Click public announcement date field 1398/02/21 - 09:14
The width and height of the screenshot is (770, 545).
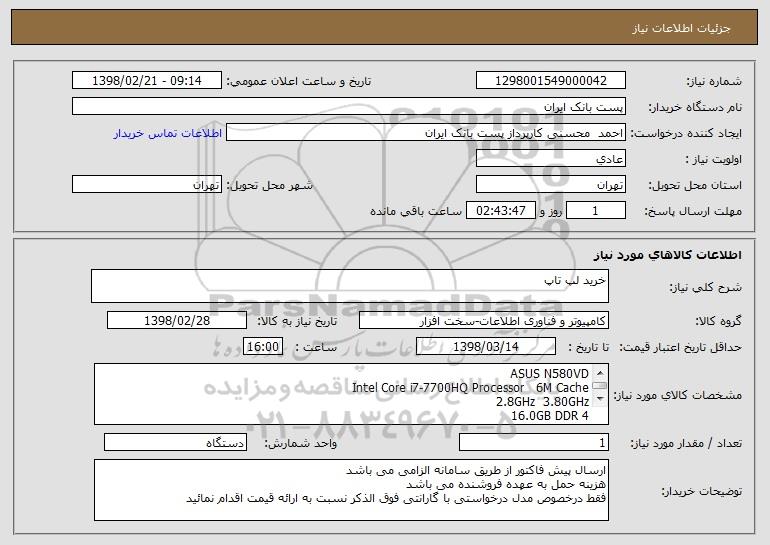pos(147,81)
